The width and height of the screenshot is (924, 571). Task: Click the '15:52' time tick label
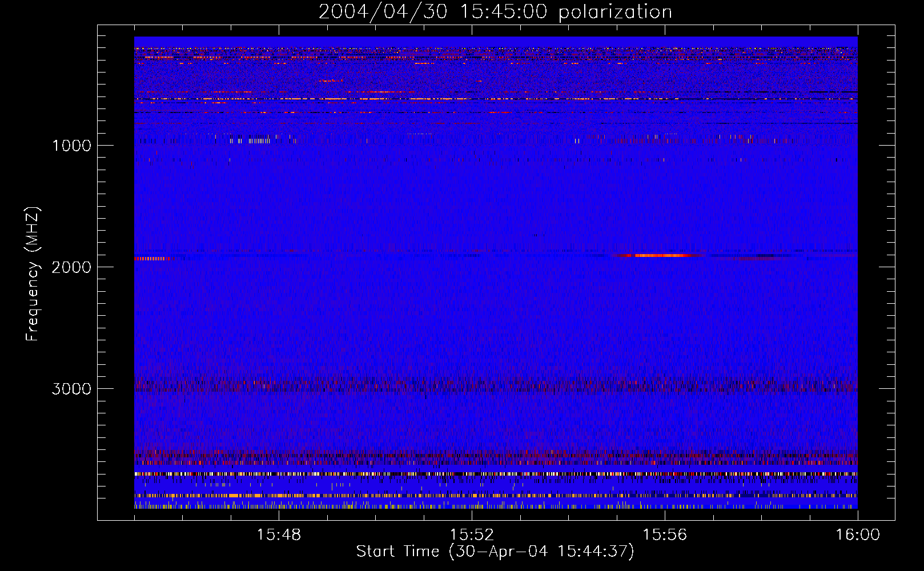(x=472, y=535)
